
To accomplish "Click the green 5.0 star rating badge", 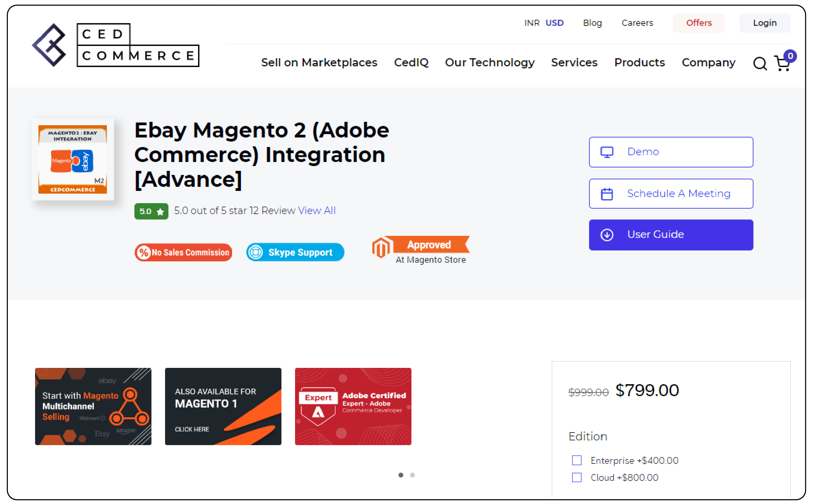I will point(151,211).
